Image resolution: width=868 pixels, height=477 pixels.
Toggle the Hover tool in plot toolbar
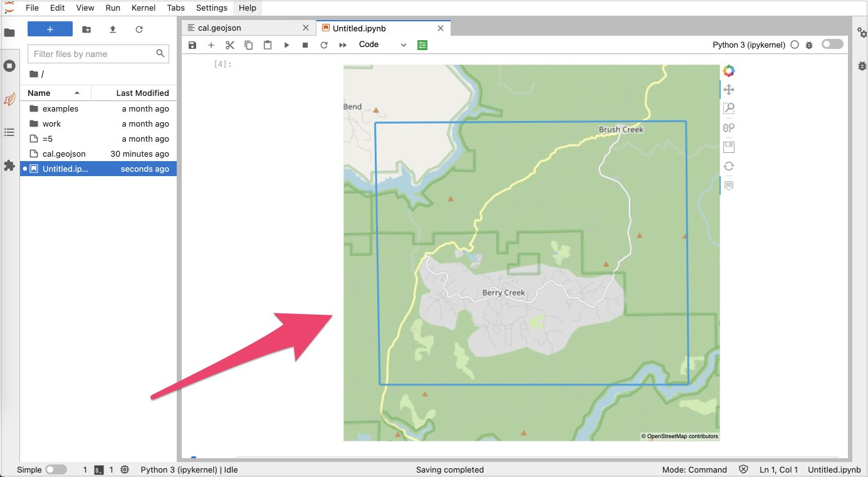[x=728, y=186]
